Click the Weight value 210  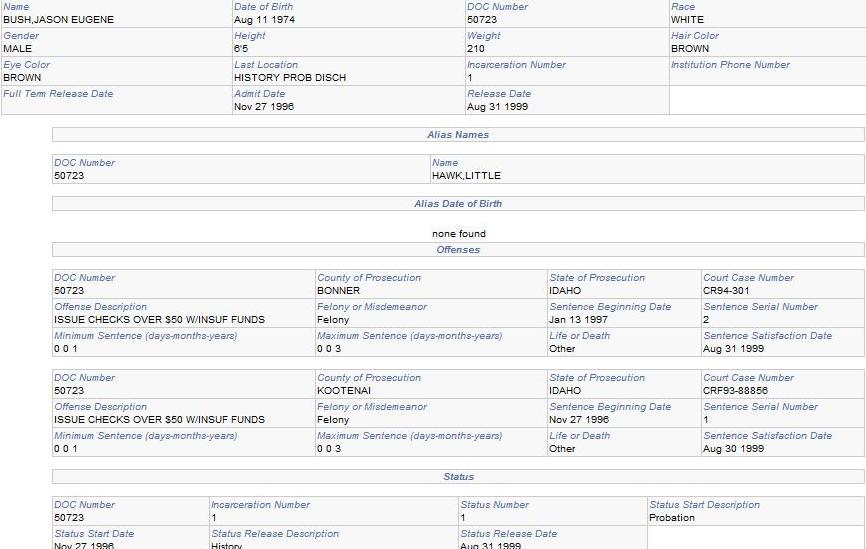(x=476, y=49)
